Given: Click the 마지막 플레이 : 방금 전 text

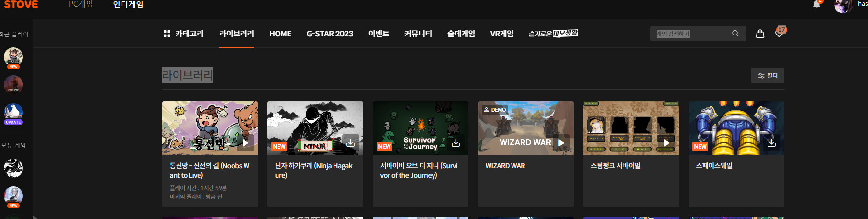Looking at the screenshot, I should (196, 197).
